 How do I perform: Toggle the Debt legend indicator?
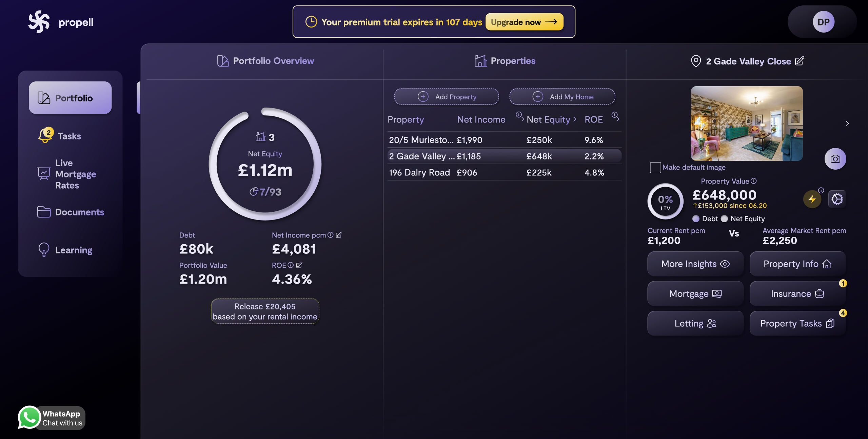point(696,219)
